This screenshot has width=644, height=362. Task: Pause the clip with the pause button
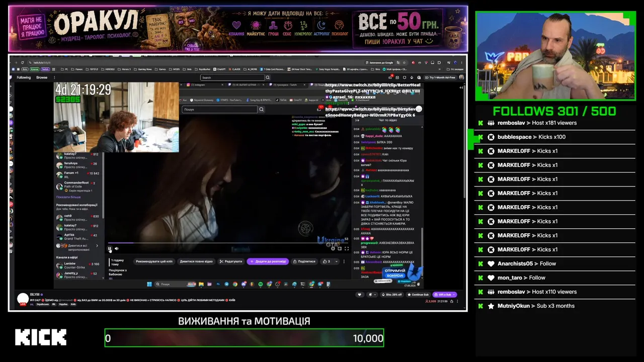click(110, 248)
